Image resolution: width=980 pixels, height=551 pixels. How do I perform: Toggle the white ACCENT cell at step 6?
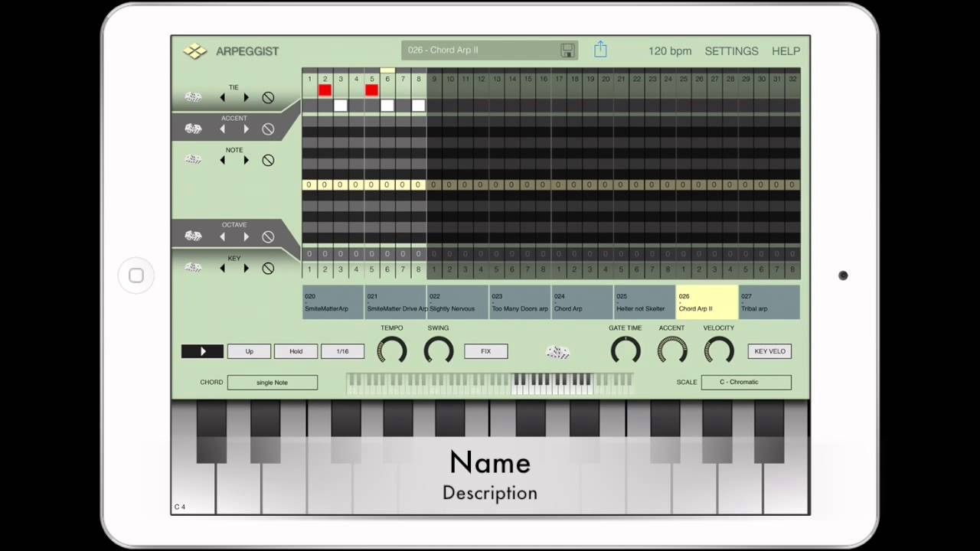click(x=387, y=106)
